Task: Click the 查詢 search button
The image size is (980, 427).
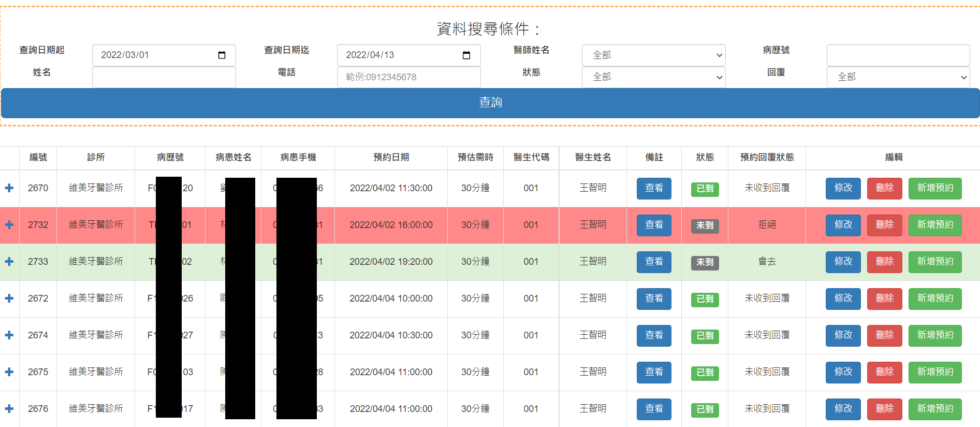Action: click(490, 103)
